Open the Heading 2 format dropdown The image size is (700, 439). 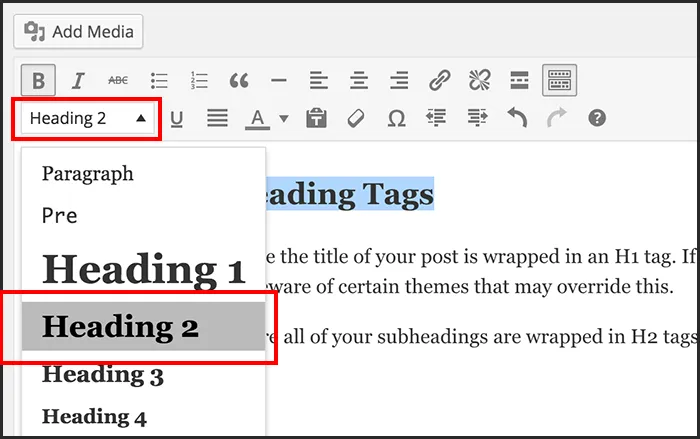point(88,119)
